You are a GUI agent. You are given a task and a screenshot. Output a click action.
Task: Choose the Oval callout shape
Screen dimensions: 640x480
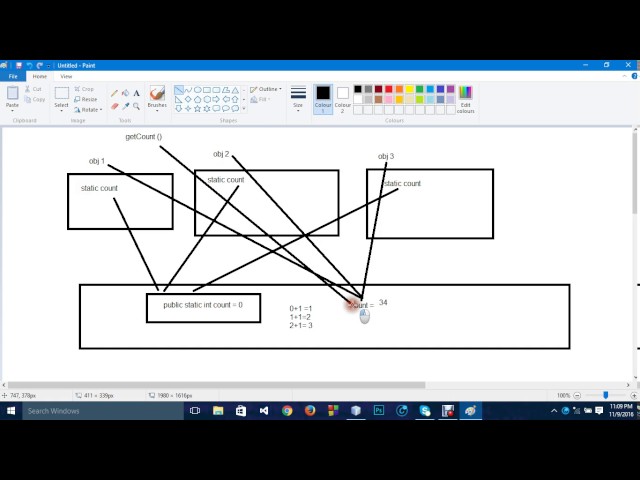coord(226,109)
